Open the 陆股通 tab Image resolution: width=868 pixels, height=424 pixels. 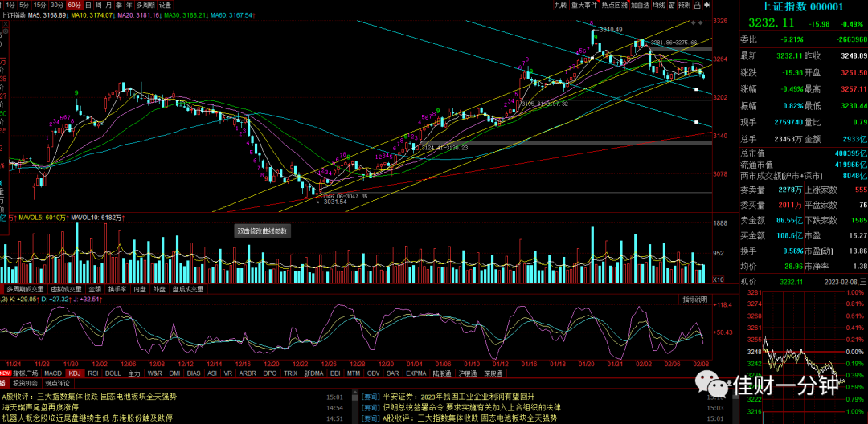(443, 373)
